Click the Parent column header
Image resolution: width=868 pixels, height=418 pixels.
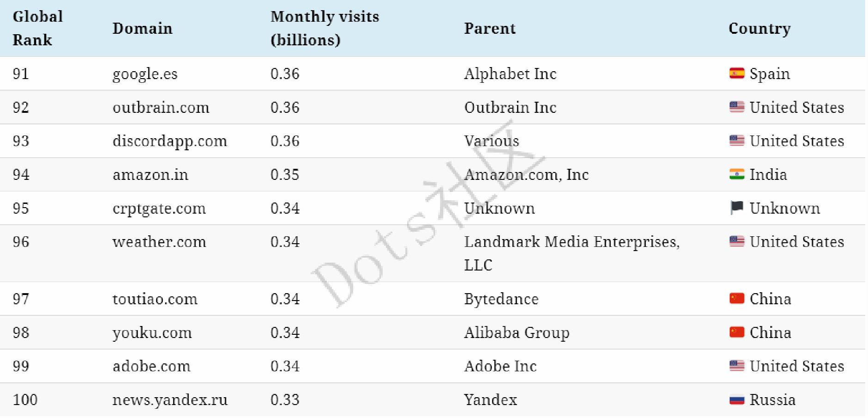[x=489, y=28]
